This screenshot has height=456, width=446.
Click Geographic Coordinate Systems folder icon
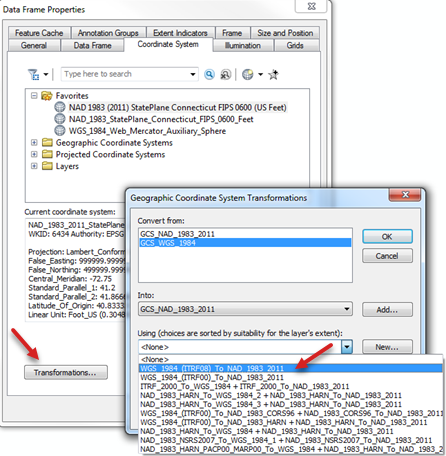pyautogui.click(x=47, y=143)
